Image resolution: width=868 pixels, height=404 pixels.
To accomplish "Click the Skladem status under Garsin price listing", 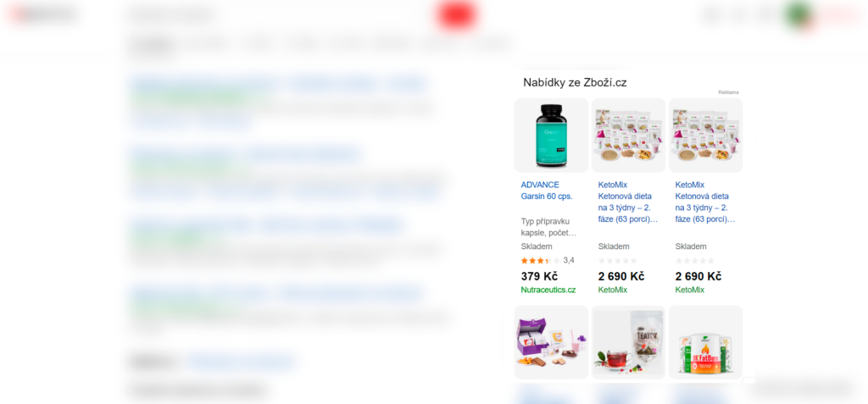I will [x=537, y=246].
